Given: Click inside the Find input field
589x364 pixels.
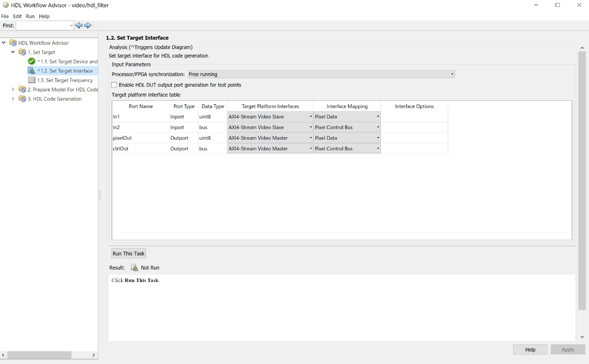Looking at the screenshot, I should [42, 26].
